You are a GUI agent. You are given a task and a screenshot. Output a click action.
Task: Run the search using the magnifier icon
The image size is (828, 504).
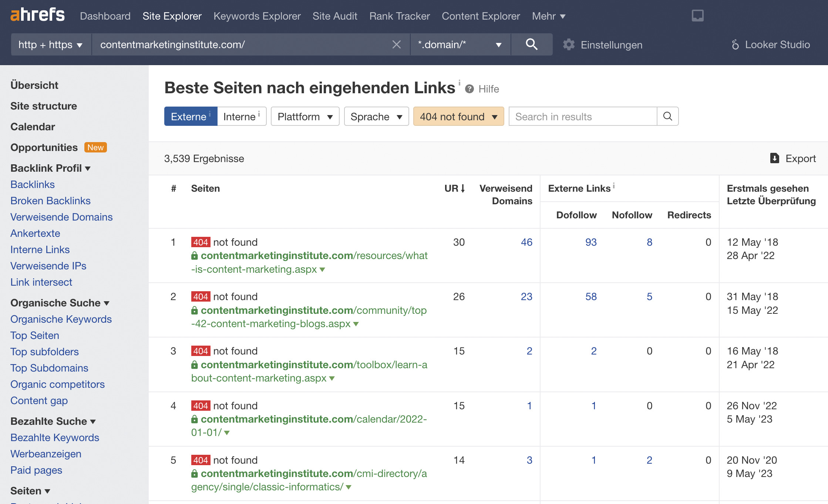point(532,44)
